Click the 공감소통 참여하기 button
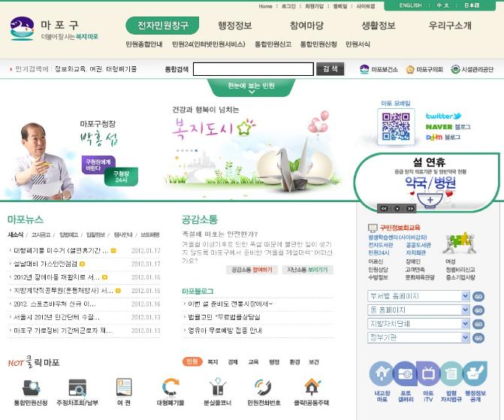The image size is (504, 420). [x=252, y=270]
